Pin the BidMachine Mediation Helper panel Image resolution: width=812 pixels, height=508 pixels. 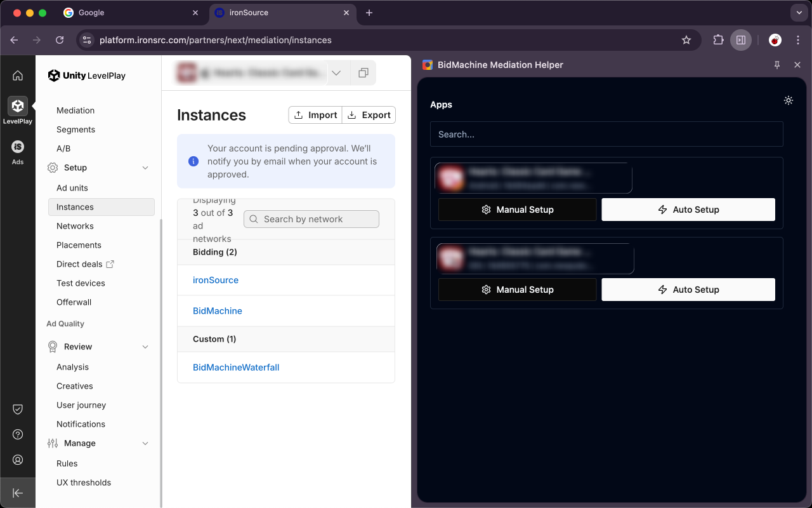(x=777, y=65)
